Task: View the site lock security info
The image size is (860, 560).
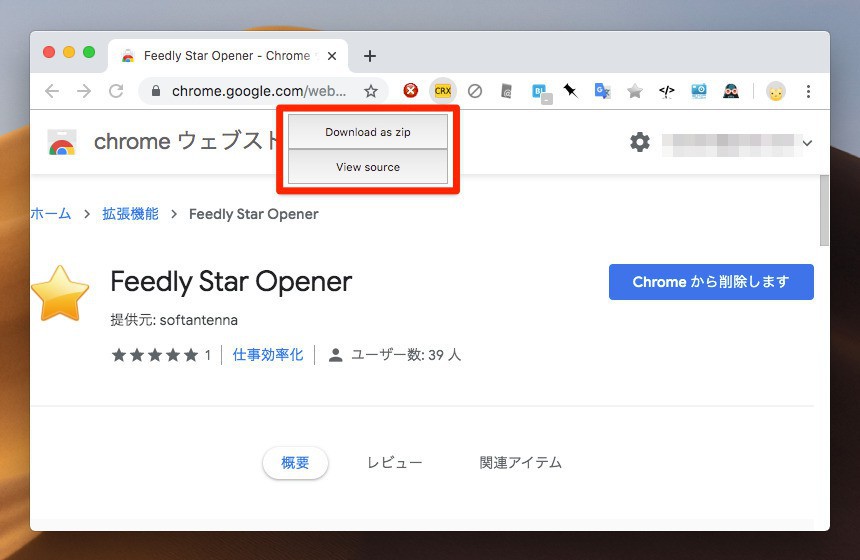Action: pyautogui.click(x=156, y=91)
